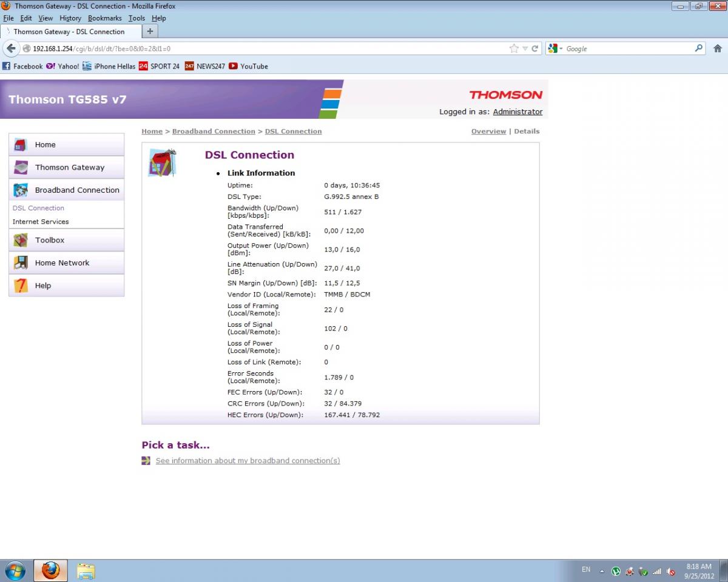This screenshot has height=582, width=728.
Task: Click the THOMSON logo
Action: point(506,95)
